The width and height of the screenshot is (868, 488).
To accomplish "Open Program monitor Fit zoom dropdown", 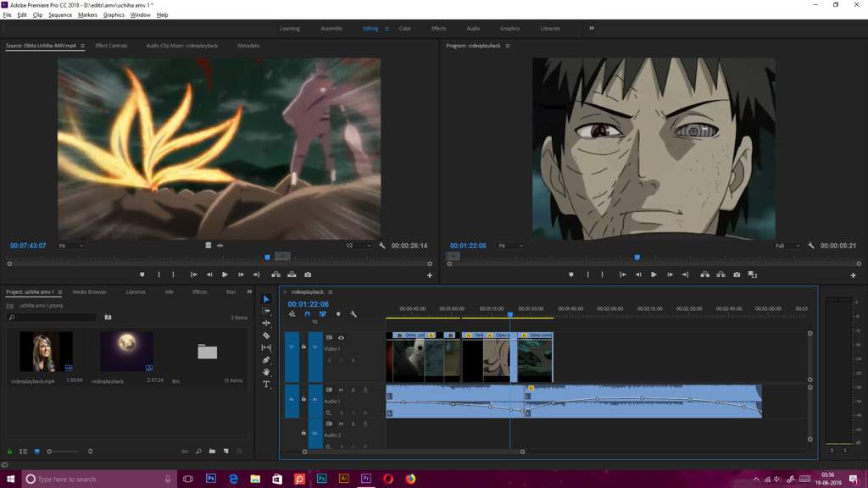I will (x=510, y=246).
